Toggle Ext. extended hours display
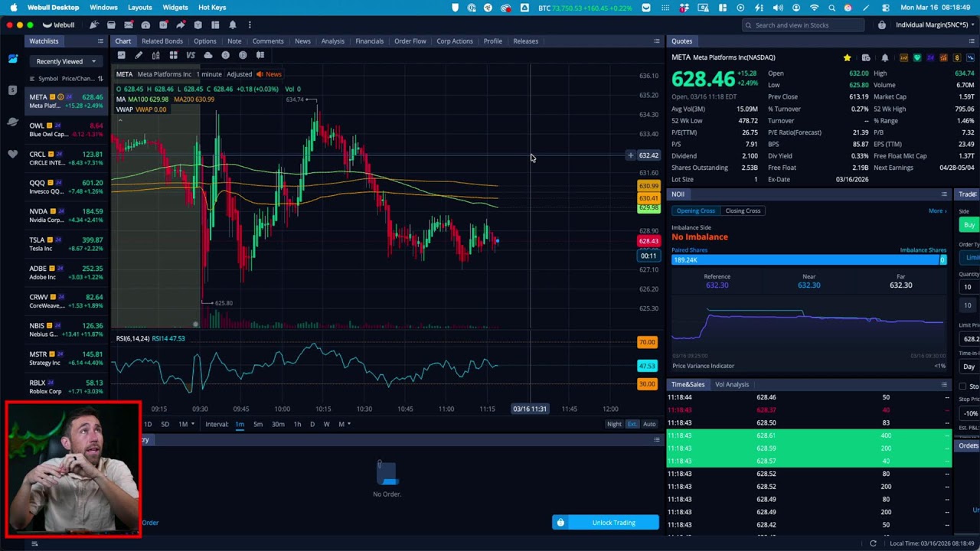980x551 pixels. pos(632,424)
